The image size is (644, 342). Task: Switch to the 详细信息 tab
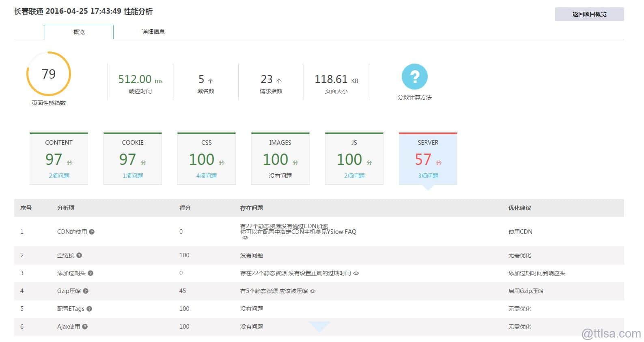coord(153,32)
